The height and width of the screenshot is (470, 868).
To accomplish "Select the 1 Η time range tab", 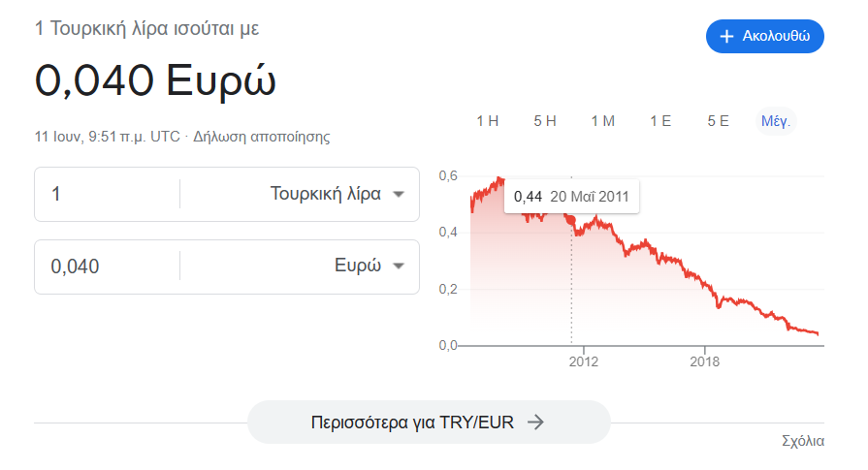I will click(487, 121).
